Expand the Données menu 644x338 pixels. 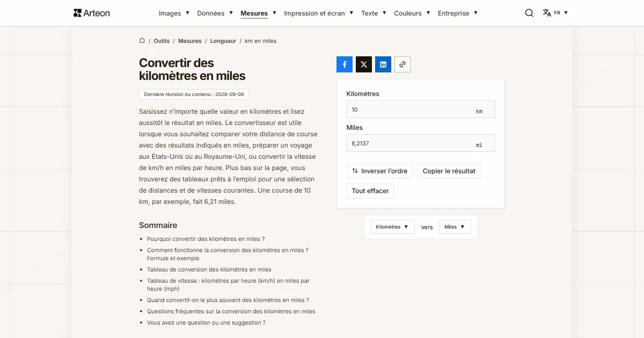(x=215, y=13)
